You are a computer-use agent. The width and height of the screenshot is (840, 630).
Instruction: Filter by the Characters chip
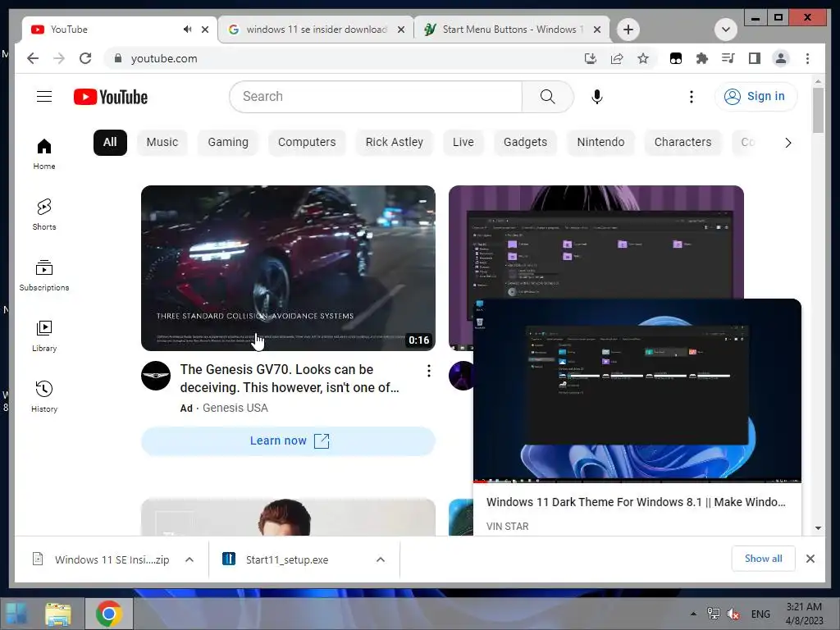(683, 143)
